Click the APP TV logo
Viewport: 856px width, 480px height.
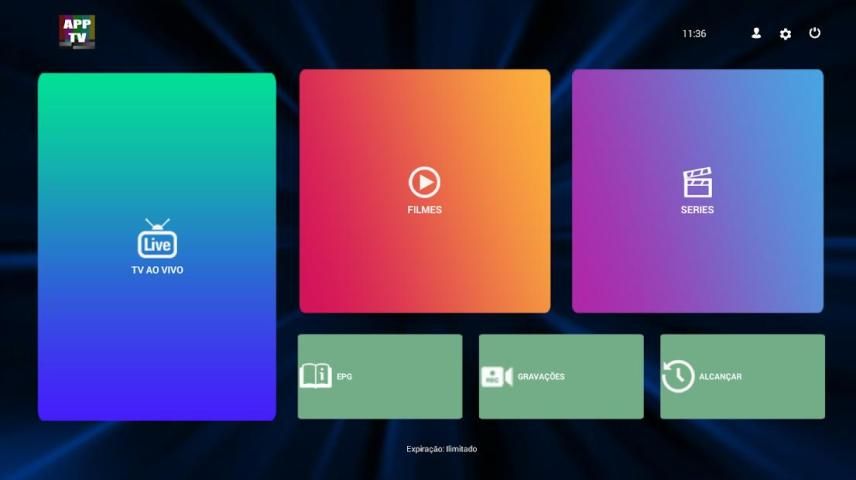tap(77, 31)
